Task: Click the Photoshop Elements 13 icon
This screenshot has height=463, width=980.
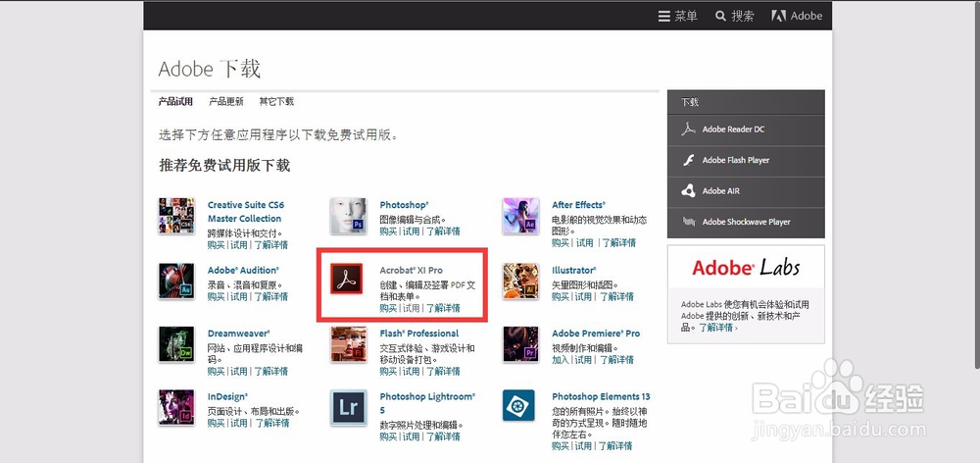Action: 518,405
